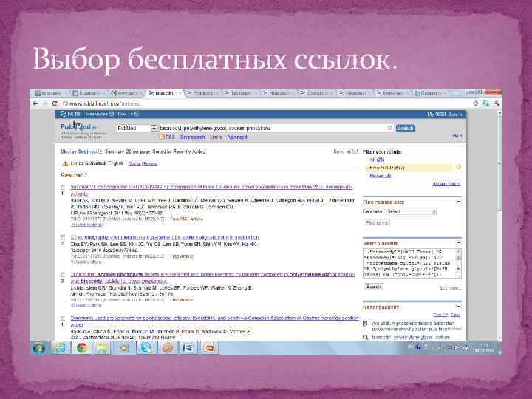The width and height of the screenshot is (532, 399).
Task: Switch to the second browser tab
Action: point(89,93)
